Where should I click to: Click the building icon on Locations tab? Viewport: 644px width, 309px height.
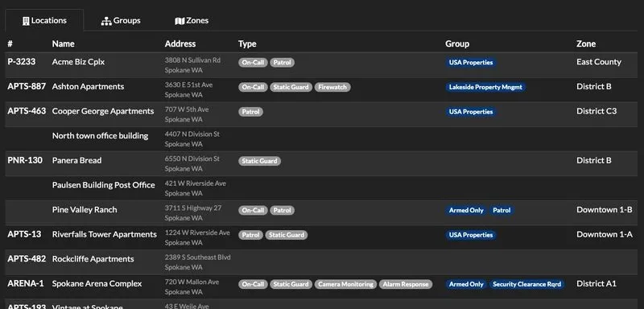(26, 20)
